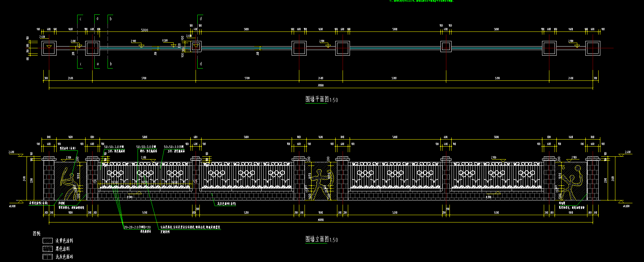Select the 黑色涂料 (余同) leader annotation
Image resolution: width=644 pixels, height=262 pixels.
pos(68,148)
